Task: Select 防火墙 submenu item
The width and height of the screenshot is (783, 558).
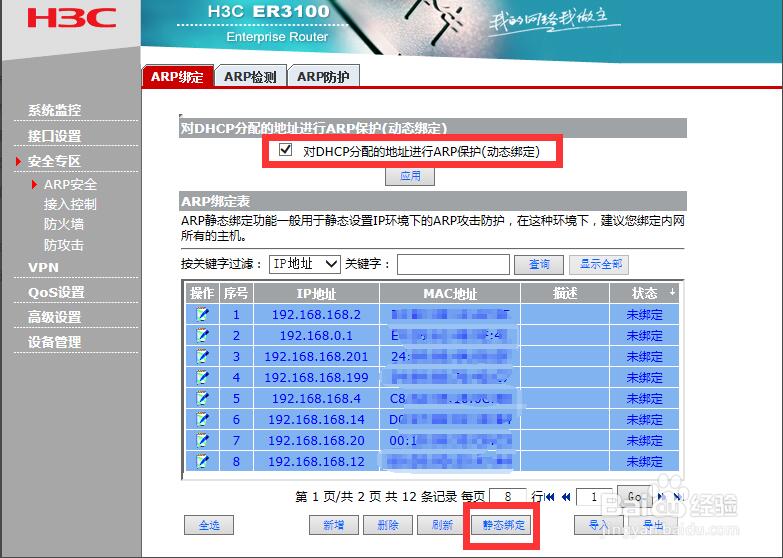Action: pos(63,224)
